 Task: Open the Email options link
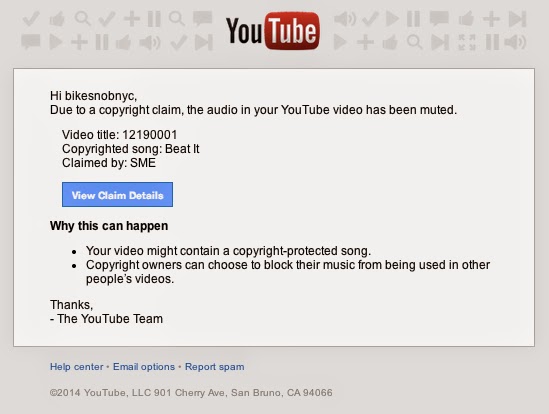tap(144, 367)
